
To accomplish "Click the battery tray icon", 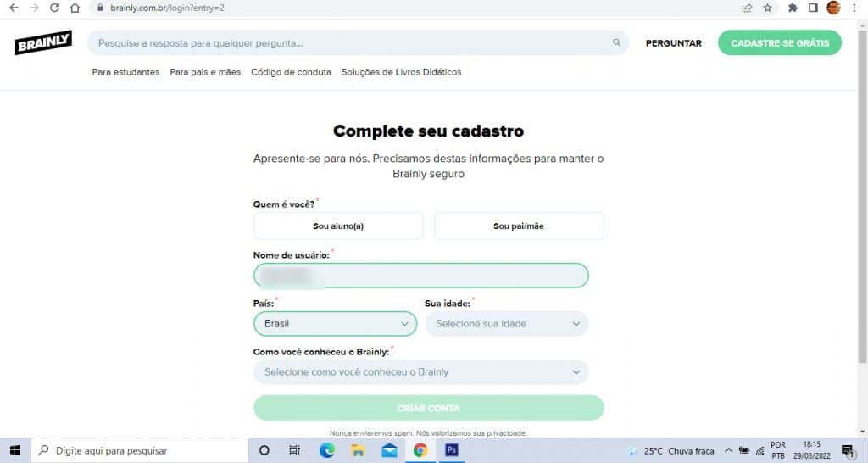I will [744, 451].
